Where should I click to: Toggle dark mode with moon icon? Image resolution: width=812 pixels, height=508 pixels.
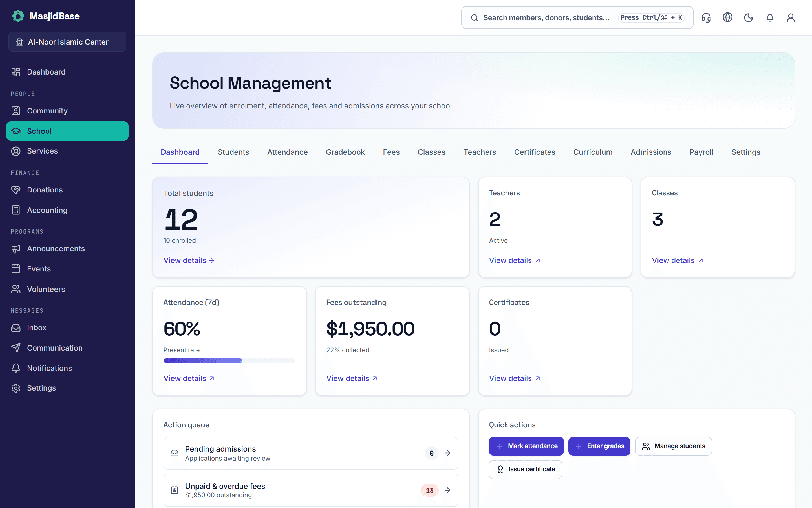click(x=748, y=17)
